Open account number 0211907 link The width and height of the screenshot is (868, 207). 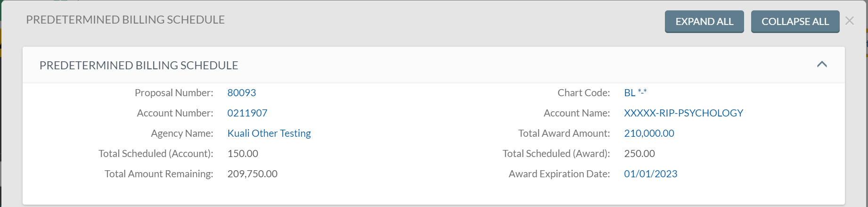pyautogui.click(x=247, y=113)
